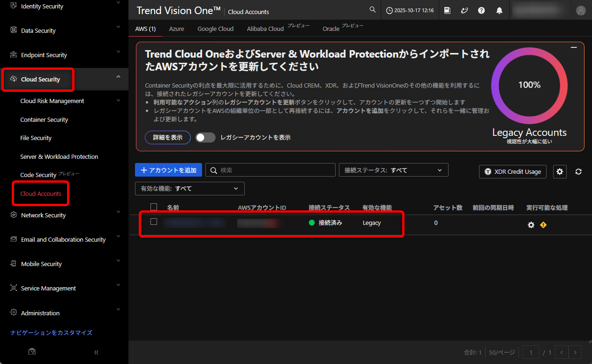Click into the 検索 search field

pos(270,170)
